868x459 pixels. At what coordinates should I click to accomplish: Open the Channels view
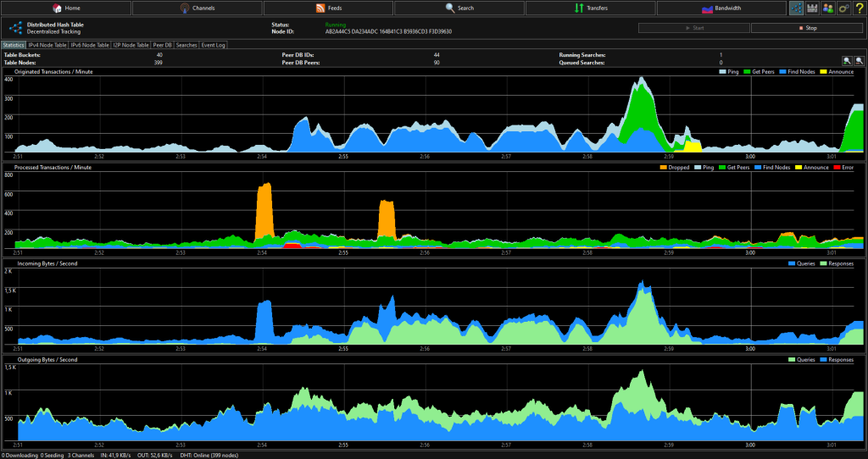point(197,8)
